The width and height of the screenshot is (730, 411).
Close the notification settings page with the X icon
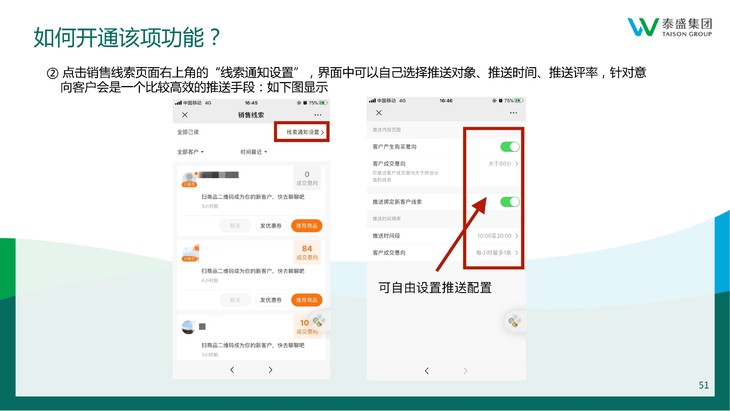point(379,113)
